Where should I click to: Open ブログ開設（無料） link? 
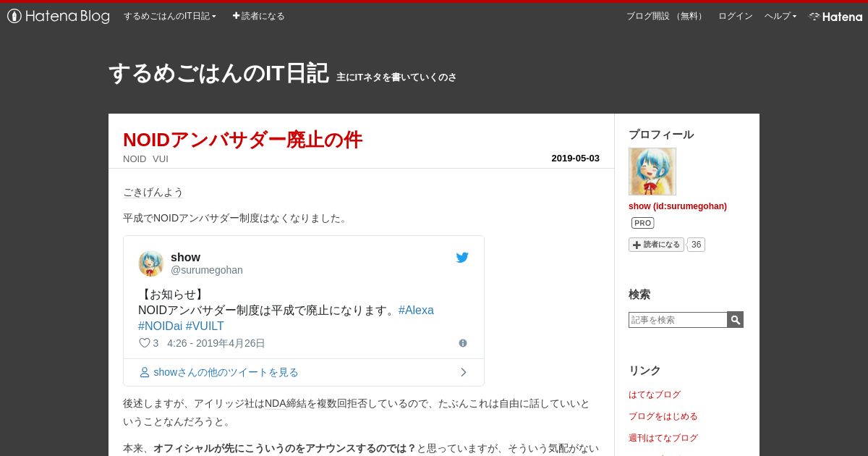(x=665, y=16)
